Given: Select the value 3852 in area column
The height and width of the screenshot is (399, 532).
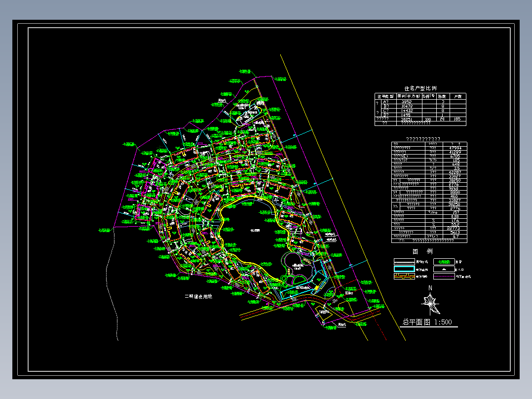Looking at the screenshot, I should pyautogui.click(x=407, y=102).
